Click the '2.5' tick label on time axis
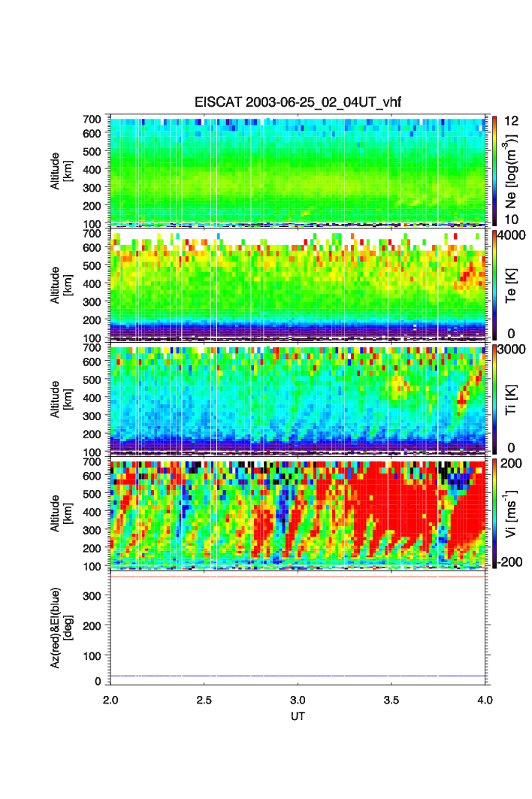 (x=204, y=699)
